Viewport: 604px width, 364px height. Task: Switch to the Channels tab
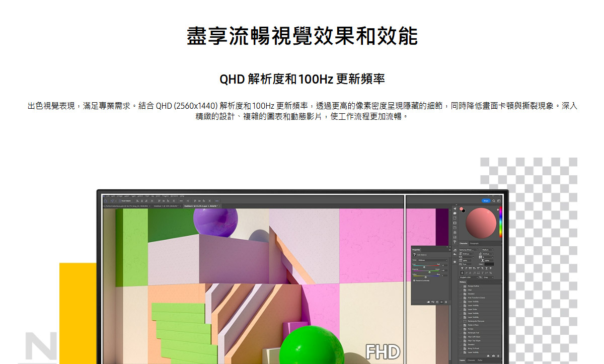coord(471,360)
